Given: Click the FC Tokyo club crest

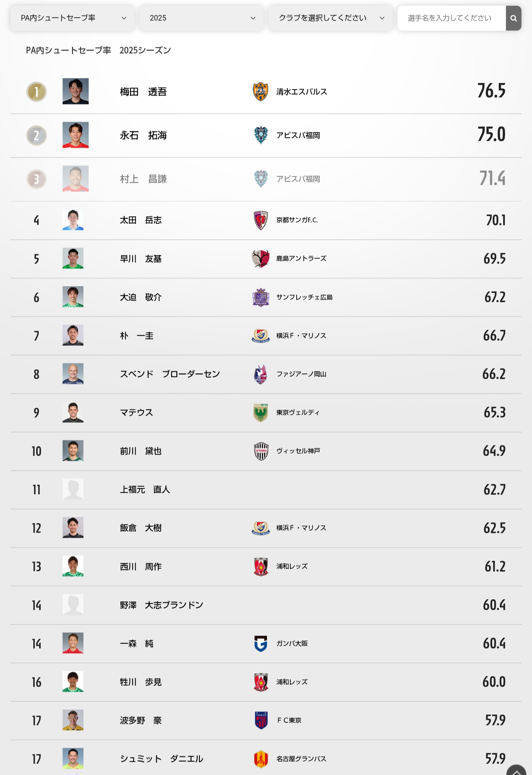Looking at the screenshot, I should pyautogui.click(x=261, y=720).
